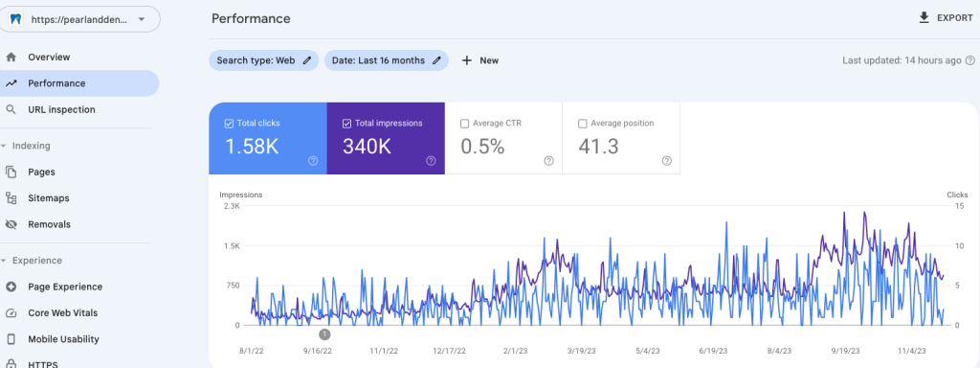Open the property selector dropdown arrow
980x368 pixels.
[142, 19]
